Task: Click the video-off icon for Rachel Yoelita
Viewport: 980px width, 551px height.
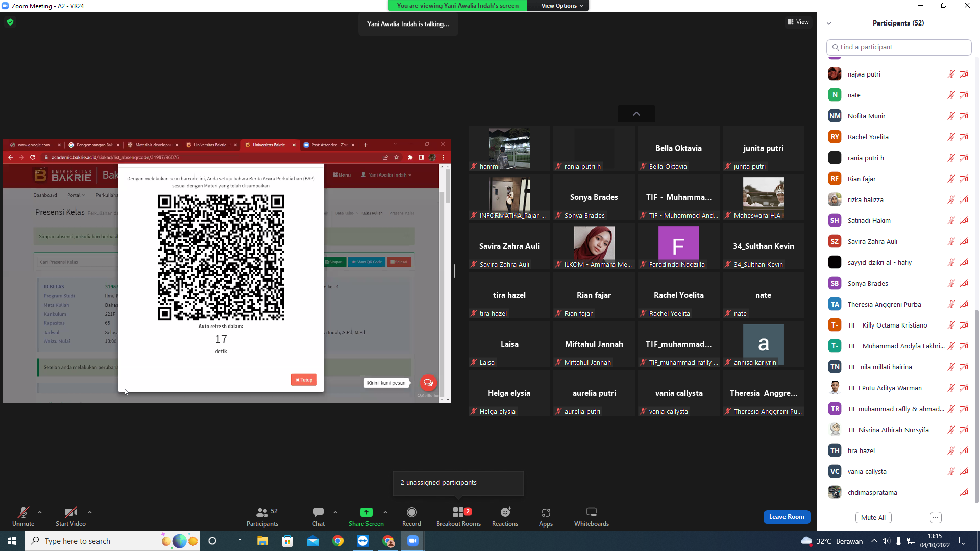Action: pyautogui.click(x=964, y=137)
